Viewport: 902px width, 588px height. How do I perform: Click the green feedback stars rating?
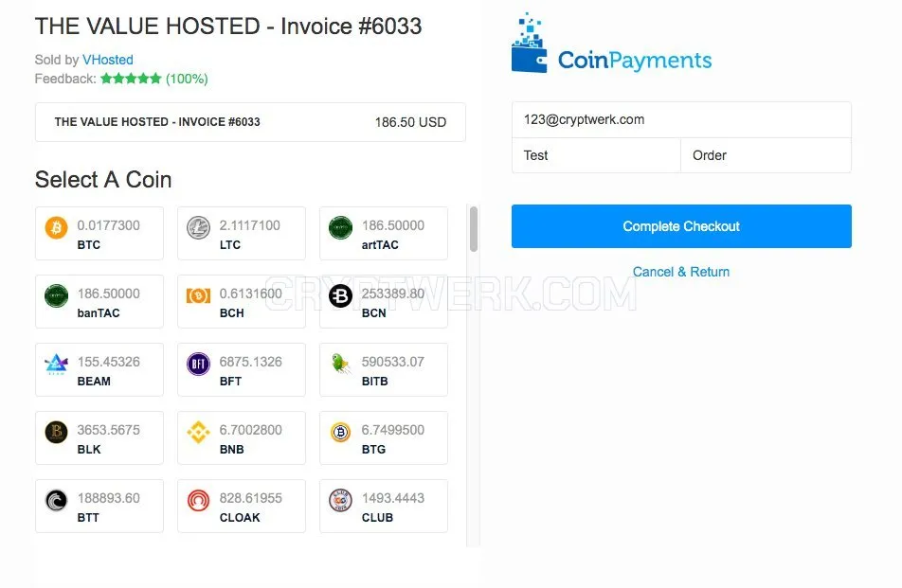tap(131, 79)
